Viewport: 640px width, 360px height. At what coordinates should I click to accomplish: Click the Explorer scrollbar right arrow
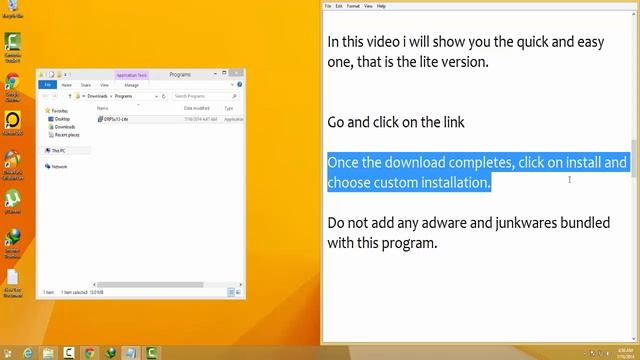pos(240,284)
